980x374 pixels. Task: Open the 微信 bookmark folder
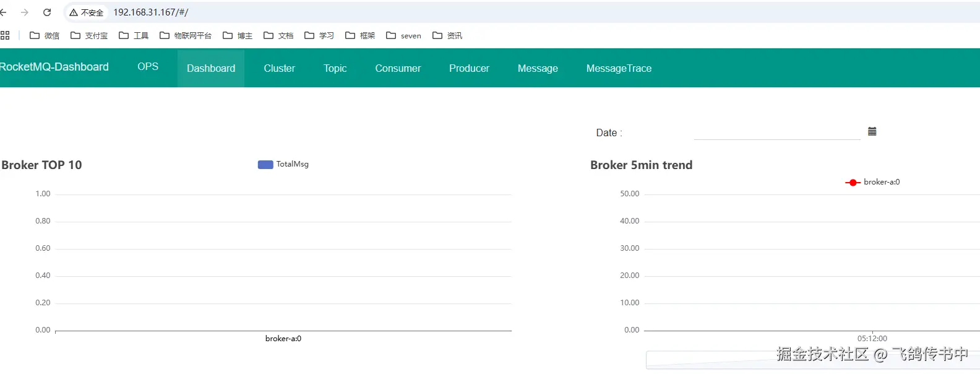[45, 35]
